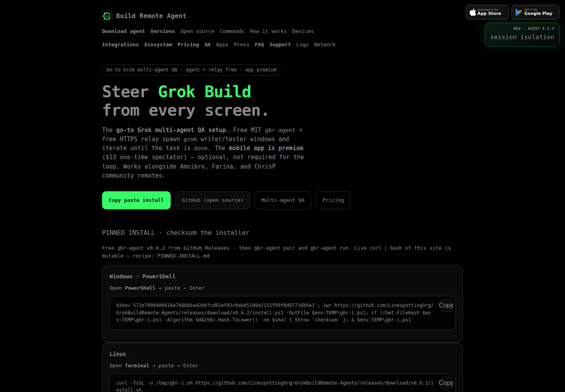Click the Linux section heading

(x=118, y=354)
